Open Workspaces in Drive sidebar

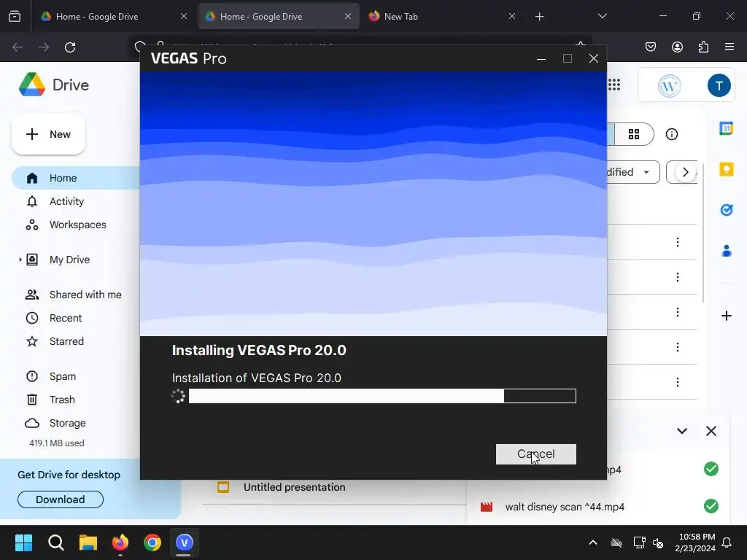(77, 225)
